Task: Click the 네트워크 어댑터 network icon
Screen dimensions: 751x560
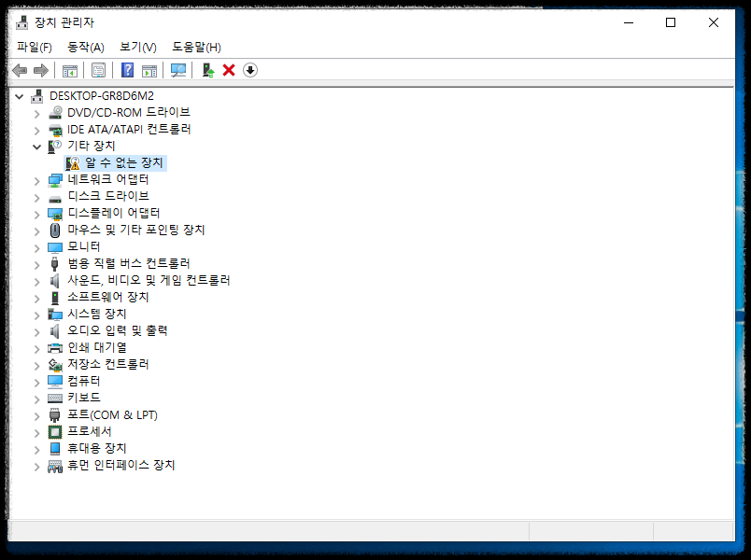Action: 55,180
